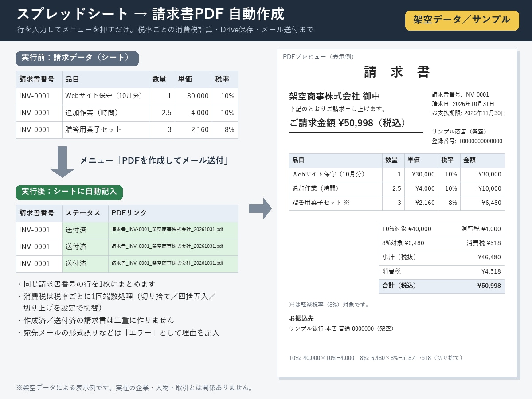Viewport: 532px width, 399px height.
Task: Click the disclaimer ※架空データによる表示例です
Action: click(134, 388)
